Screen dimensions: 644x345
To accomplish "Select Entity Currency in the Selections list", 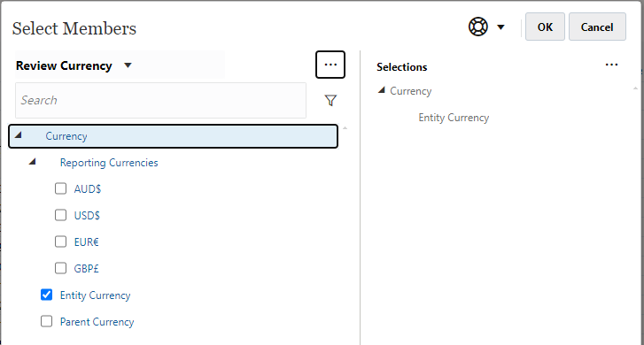I will click(454, 118).
